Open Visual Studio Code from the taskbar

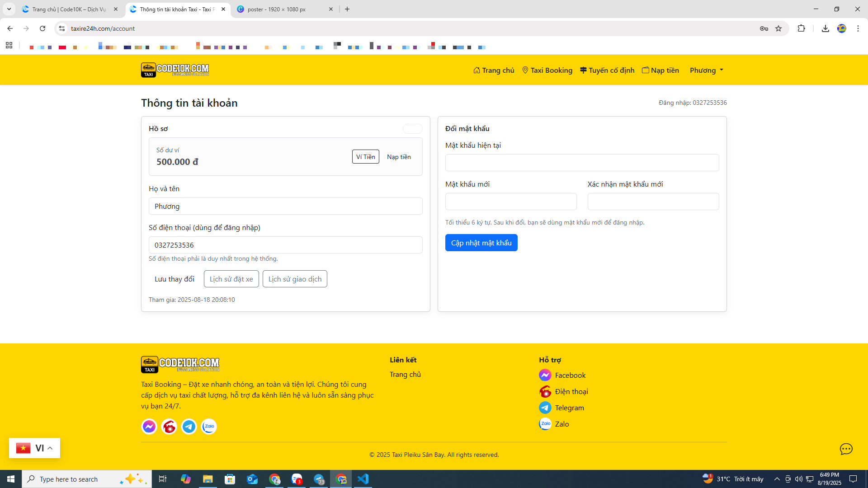pos(363,479)
